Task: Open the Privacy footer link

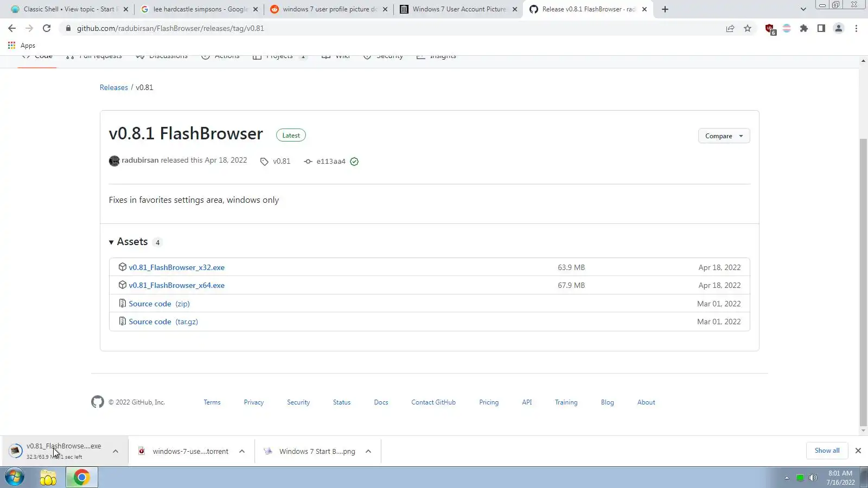Action: [254, 402]
